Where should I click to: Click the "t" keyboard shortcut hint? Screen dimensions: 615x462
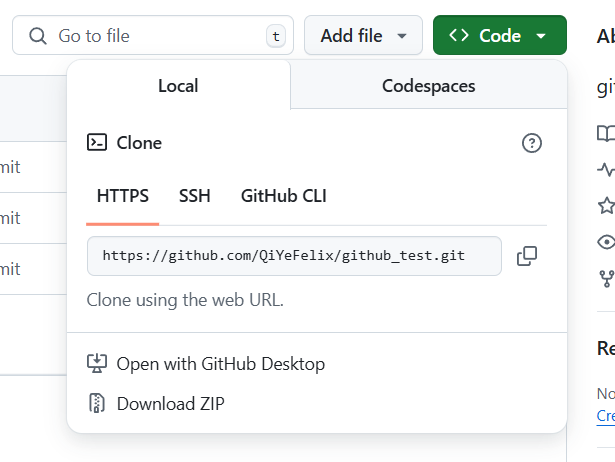coord(276,36)
